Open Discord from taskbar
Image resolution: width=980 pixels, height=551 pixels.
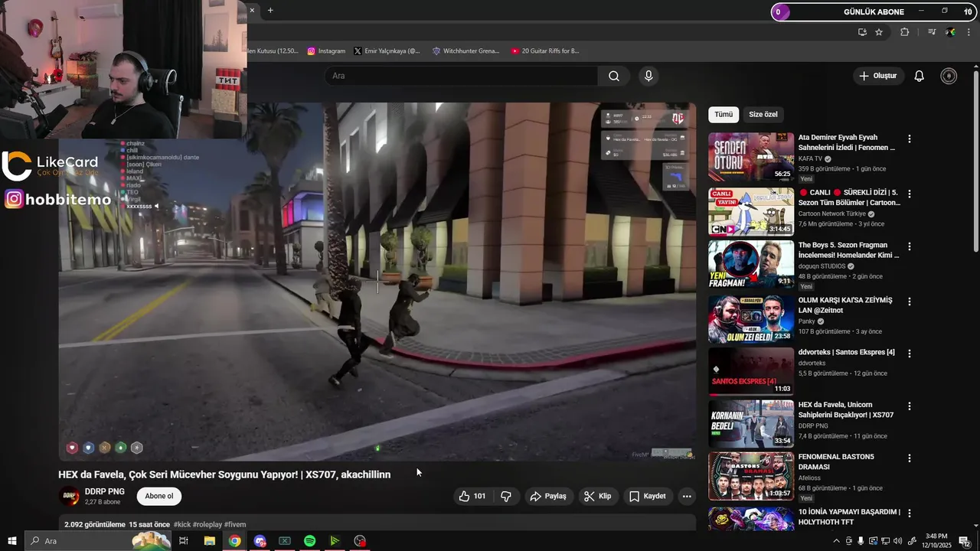[260, 541]
